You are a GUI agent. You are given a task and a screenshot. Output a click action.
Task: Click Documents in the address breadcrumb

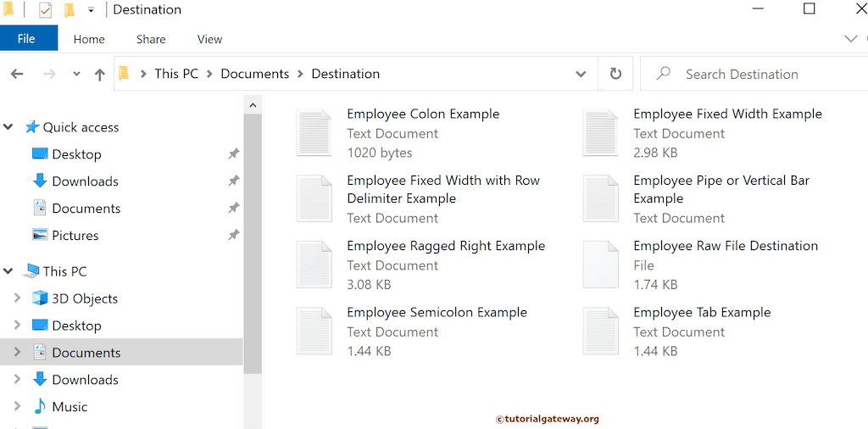pyautogui.click(x=254, y=74)
